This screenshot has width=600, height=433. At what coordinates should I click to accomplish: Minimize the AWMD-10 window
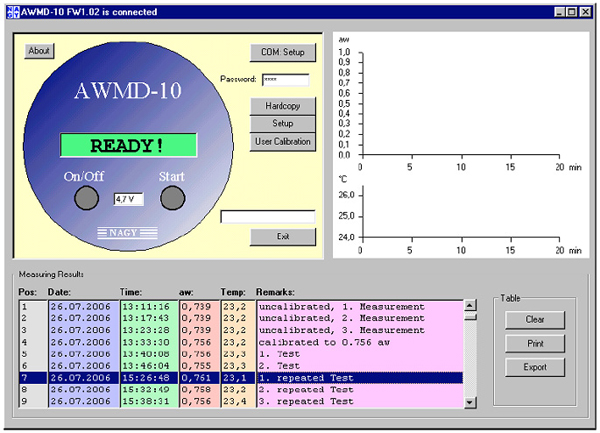tap(560, 12)
